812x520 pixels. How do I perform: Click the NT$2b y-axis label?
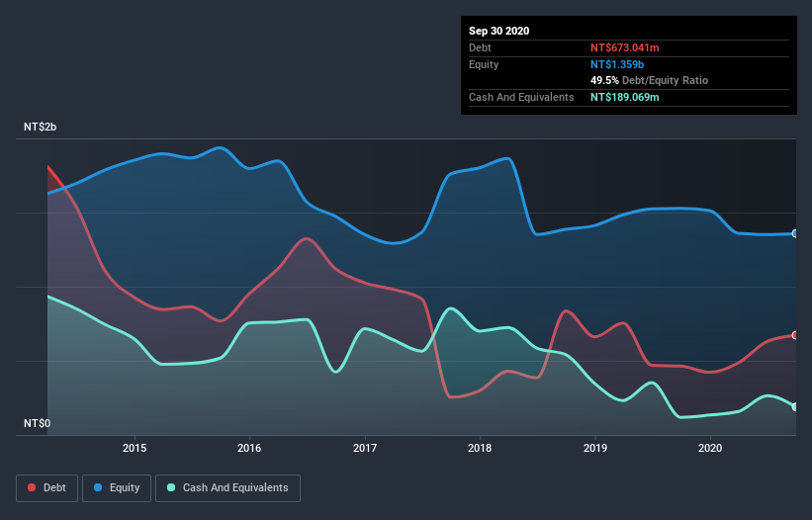point(40,128)
